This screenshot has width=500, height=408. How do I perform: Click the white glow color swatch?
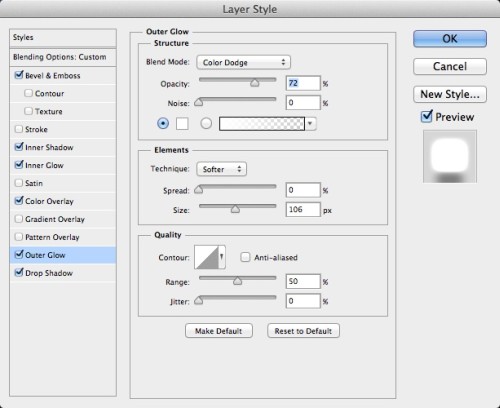(x=182, y=124)
